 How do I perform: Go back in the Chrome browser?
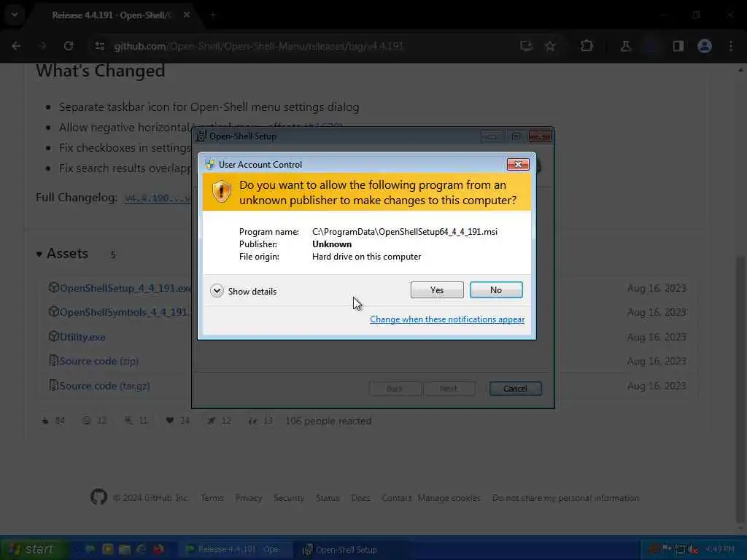(16, 46)
